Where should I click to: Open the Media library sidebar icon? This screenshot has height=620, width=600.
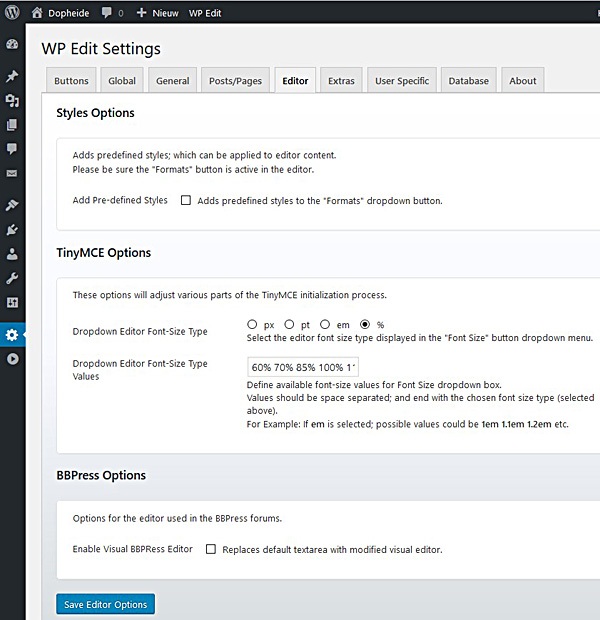12,100
